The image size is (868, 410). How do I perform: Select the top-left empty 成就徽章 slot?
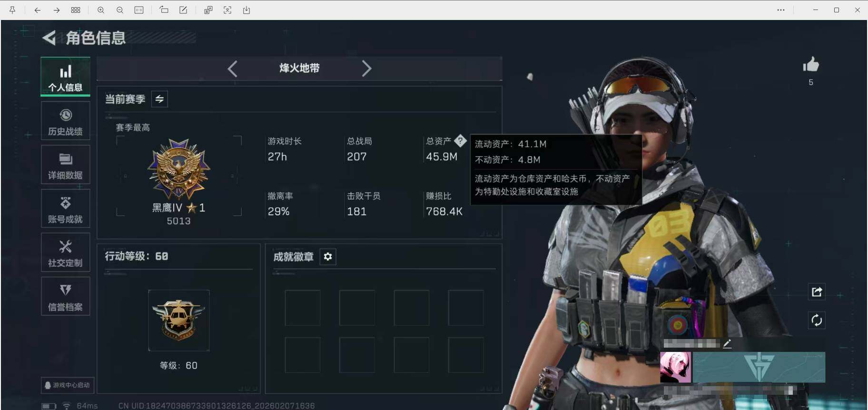303,308
